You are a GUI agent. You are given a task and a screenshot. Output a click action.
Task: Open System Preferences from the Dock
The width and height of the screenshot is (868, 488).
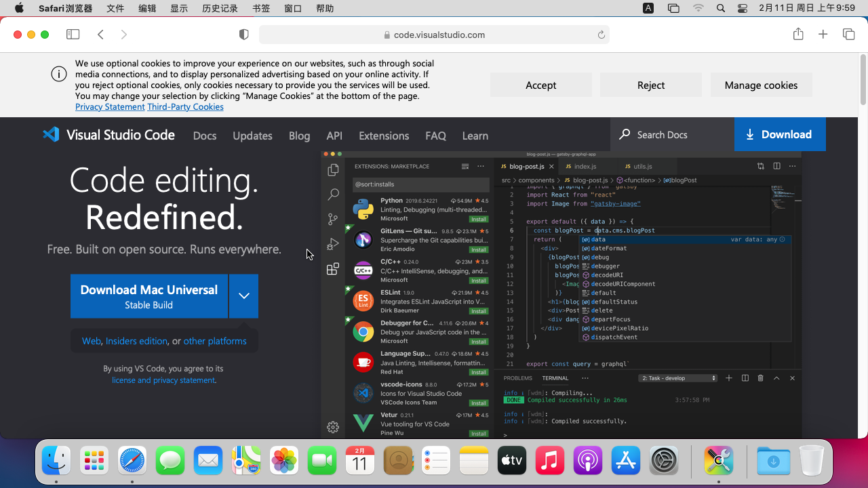click(664, 462)
